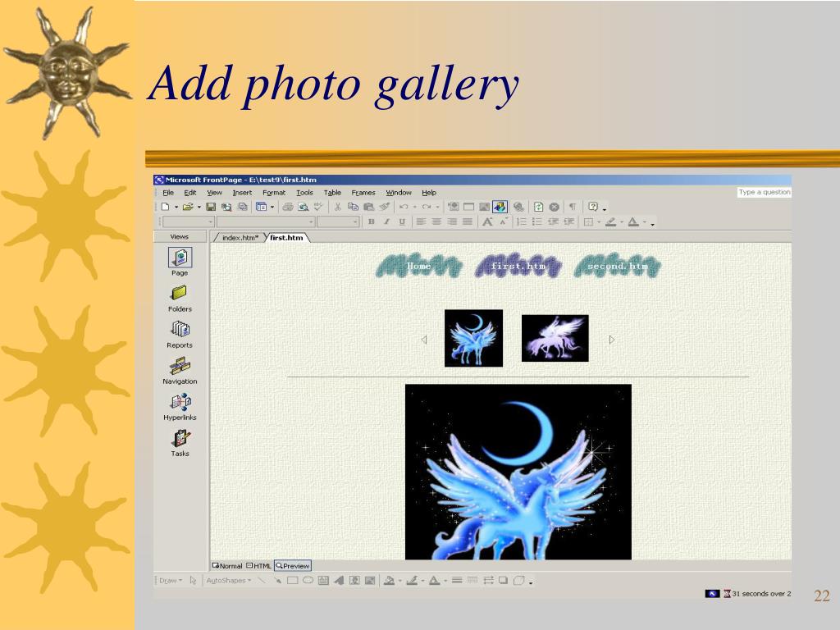Click the Preview in Browser icon
This screenshot has height=630, width=840.
pos(304,207)
